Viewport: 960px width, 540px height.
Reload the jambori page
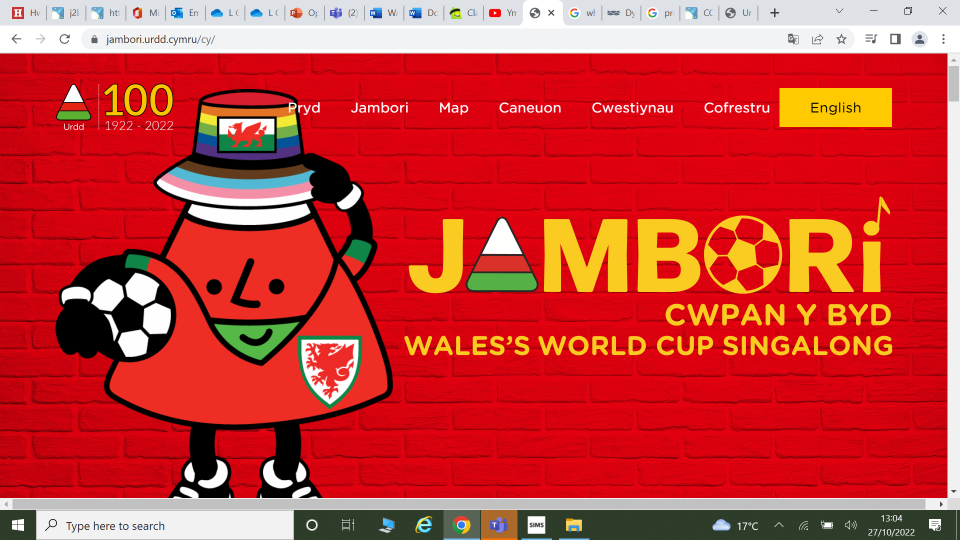tap(64, 39)
